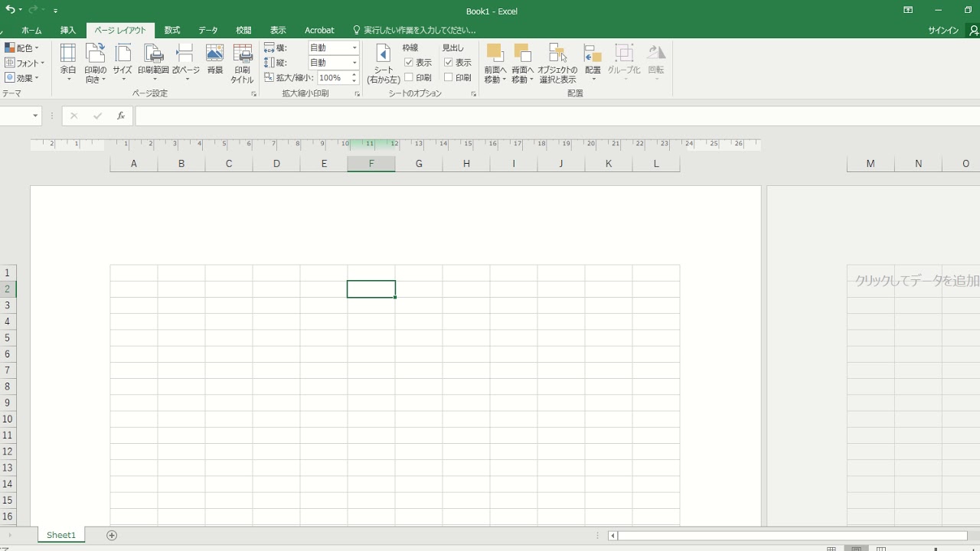Select the ページレイアウト tab
The height and width of the screenshot is (551, 980).
click(x=120, y=30)
